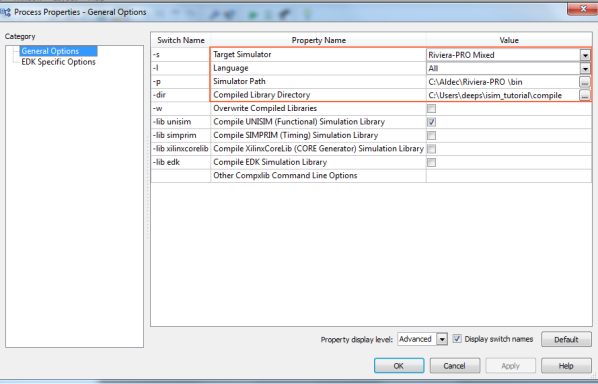Click the Simulator Path value field

[x=503, y=82]
